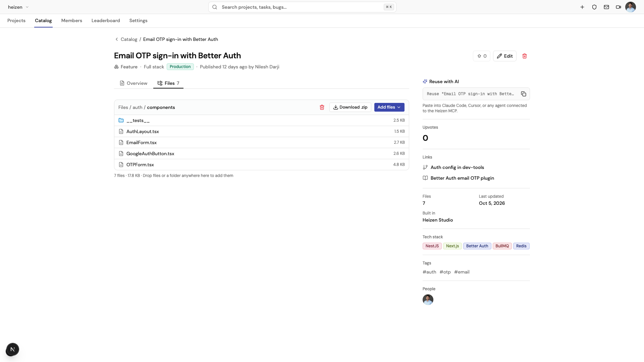644x362 pixels.
Task: Click the round N badge at bottom left
Action: point(12,349)
